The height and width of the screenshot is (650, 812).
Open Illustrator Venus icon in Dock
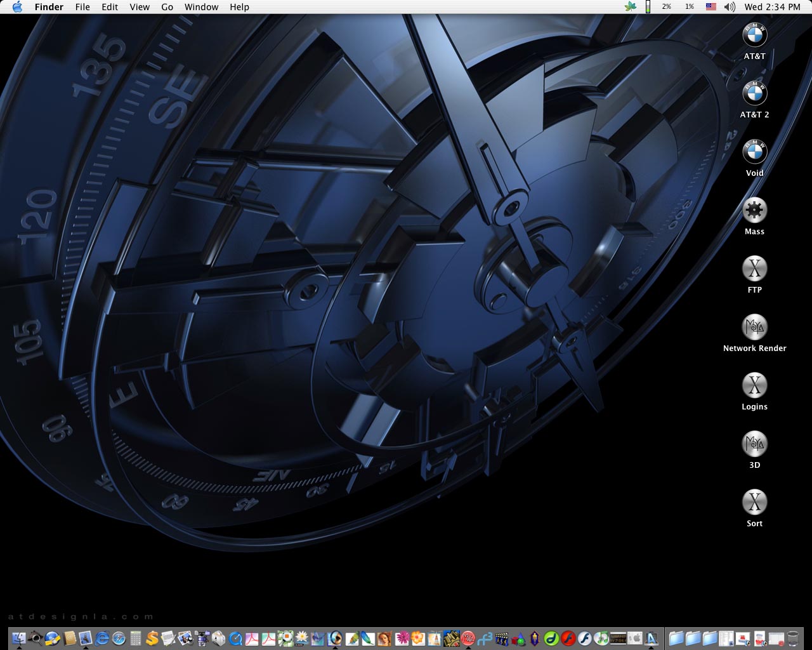click(x=384, y=638)
